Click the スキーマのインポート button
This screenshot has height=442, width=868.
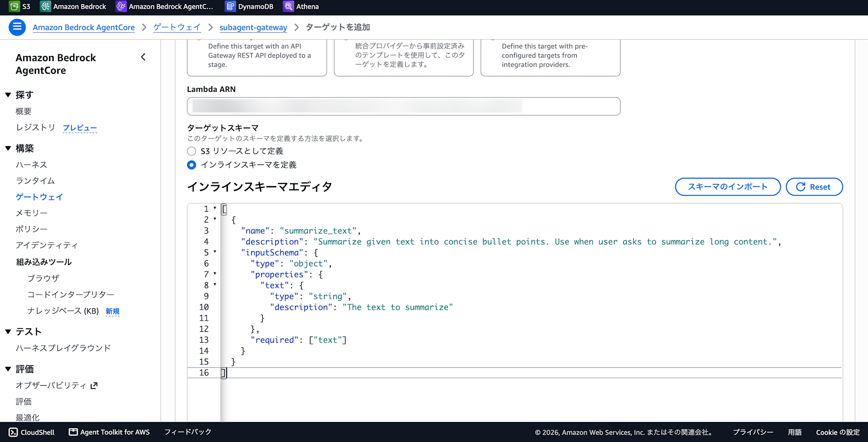tap(728, 187)
